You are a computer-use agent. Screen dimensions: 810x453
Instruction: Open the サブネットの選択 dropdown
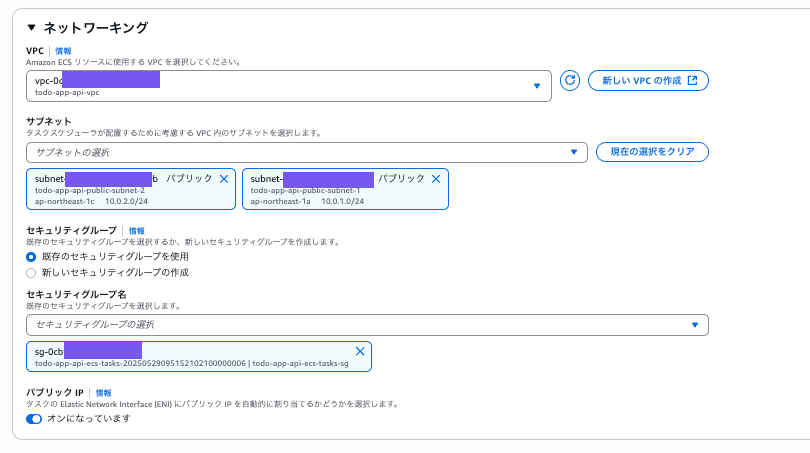307,152
